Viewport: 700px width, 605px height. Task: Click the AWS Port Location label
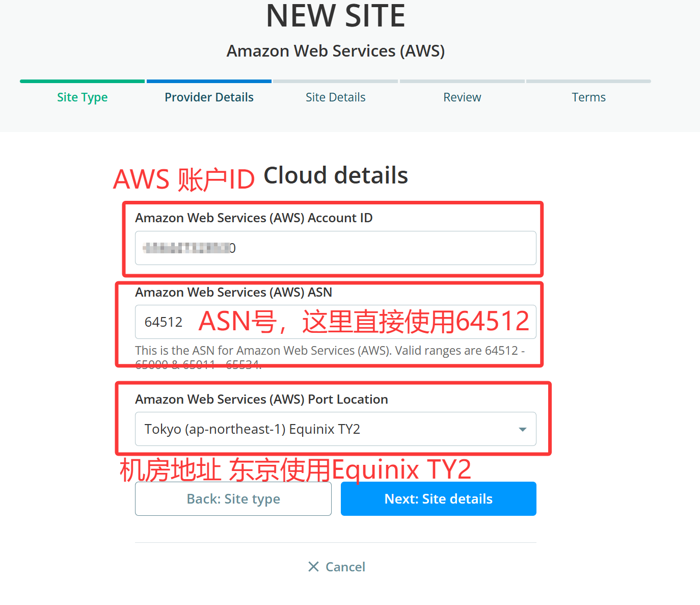coord(261,399)
